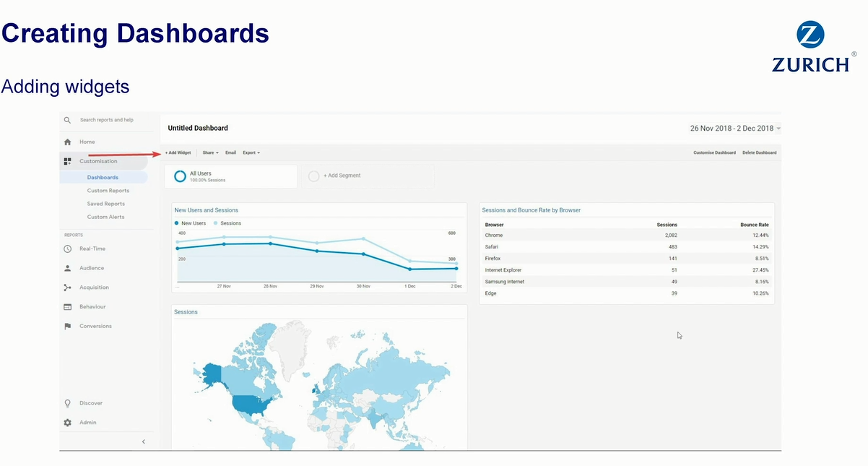Collapse the sidebar with left chevron

click(x=143, y=441)
